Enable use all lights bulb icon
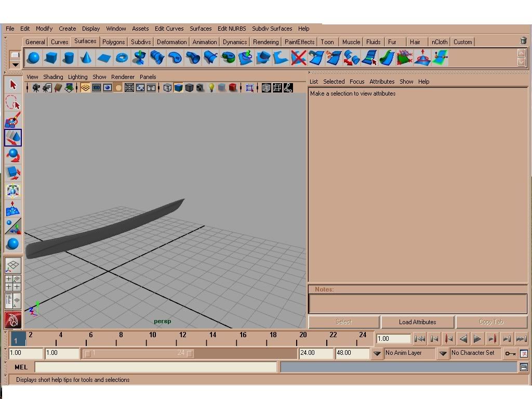This screenshot has width=532, height=399. pyautogui.click(x=211, y=88)
